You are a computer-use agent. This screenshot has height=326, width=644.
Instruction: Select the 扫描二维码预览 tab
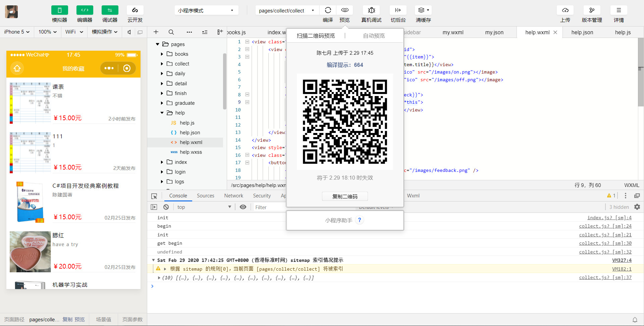316,36
